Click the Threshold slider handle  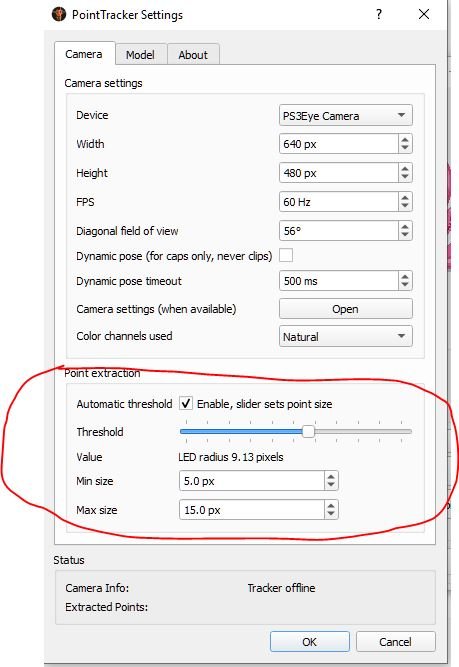tap(308, 432)
